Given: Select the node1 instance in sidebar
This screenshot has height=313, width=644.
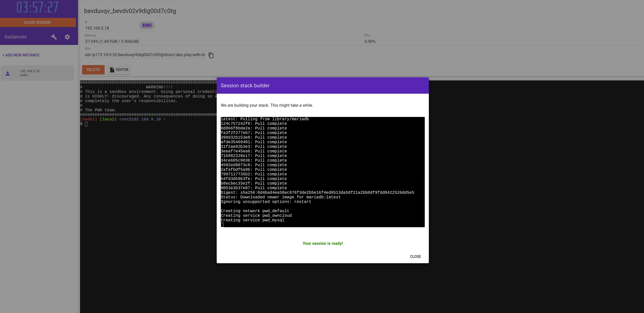Looking at the screenshot, I should tap(37, 73).
